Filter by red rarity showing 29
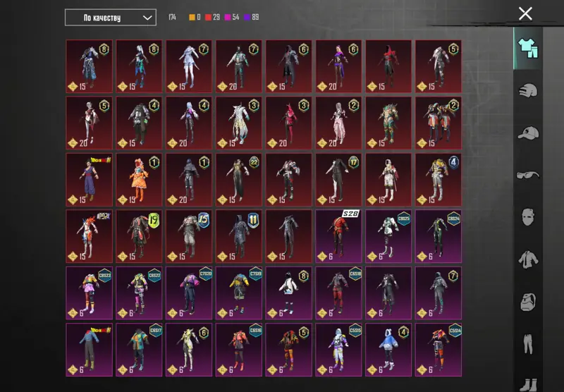Image resolution: width=564 pixels, height=392 pixels. [x=212, y=17]
